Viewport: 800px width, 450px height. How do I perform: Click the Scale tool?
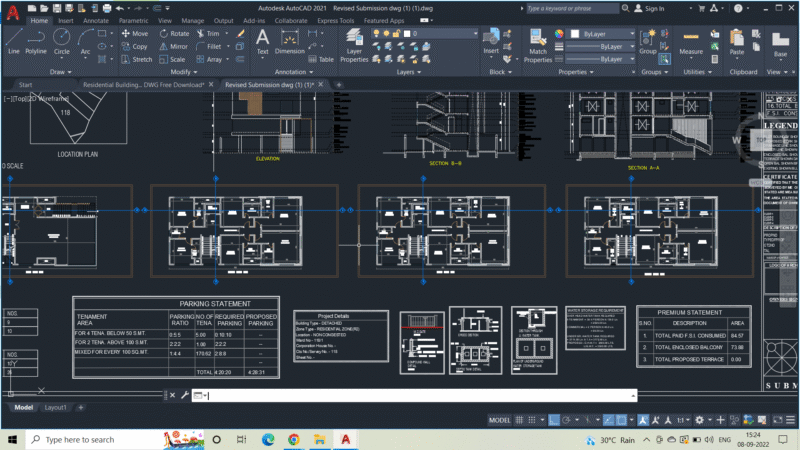(x=172, y=59)
